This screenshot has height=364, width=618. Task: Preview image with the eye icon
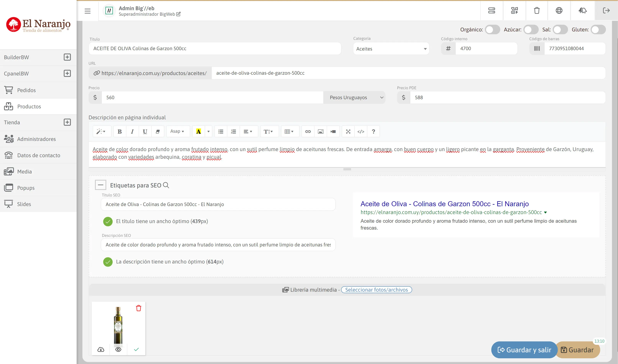pyautogui.click(x=118, y=349)
